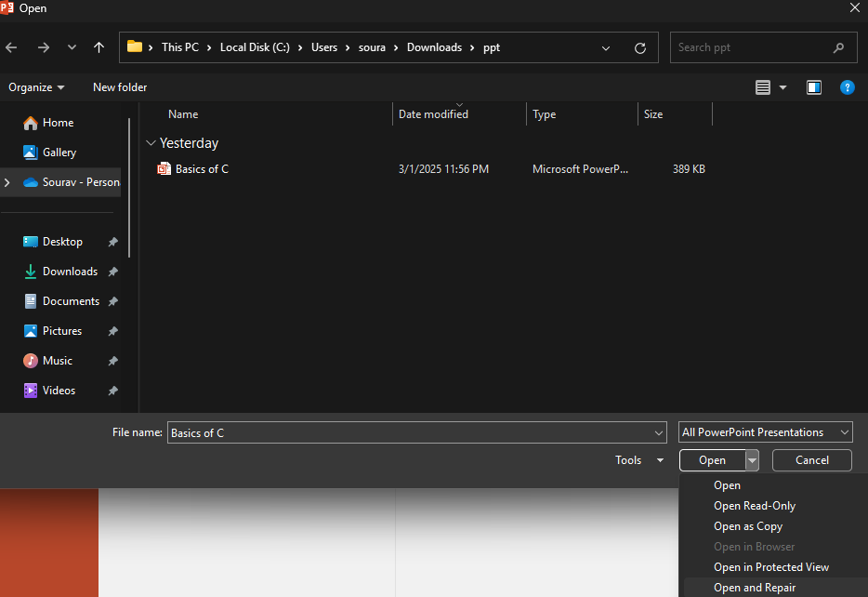The height and width of the screenshot is (597, 868).
Task: Click the File name input field
Action: click(412, 433)
